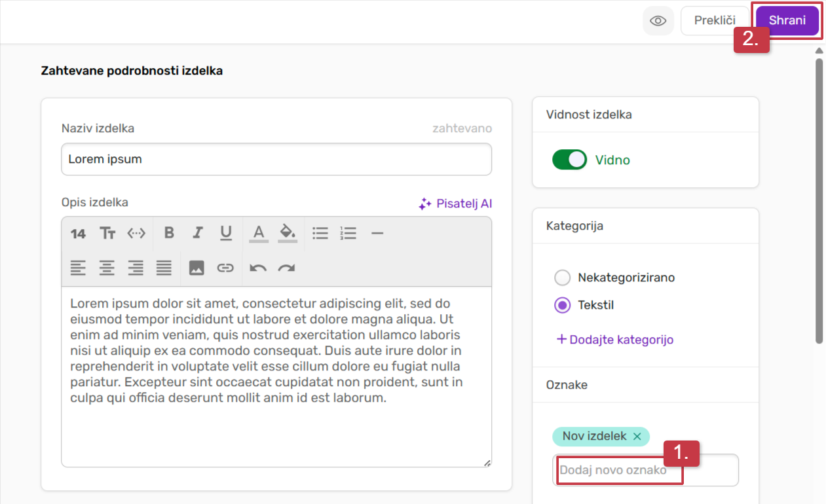Open the text color picker

(259, 233)
